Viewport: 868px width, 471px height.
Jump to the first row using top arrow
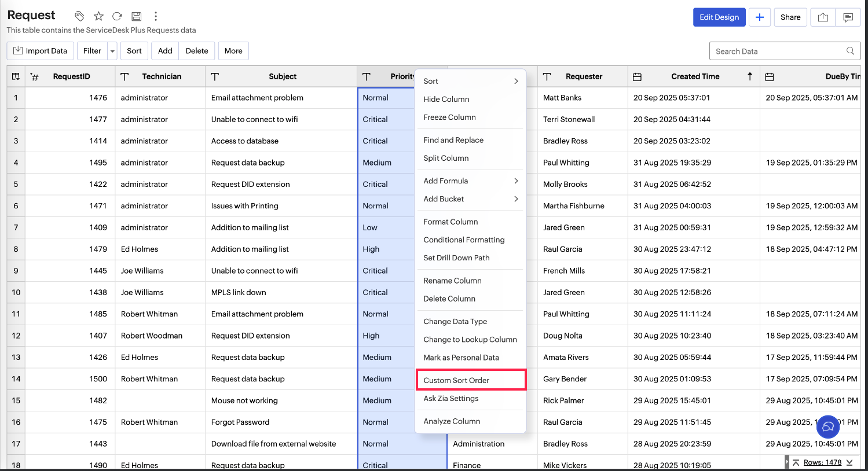[796, 462]
